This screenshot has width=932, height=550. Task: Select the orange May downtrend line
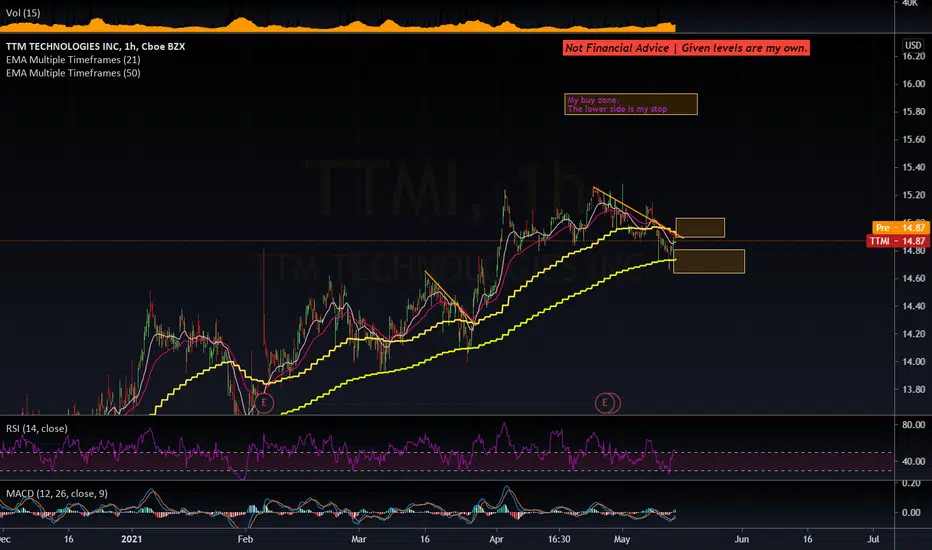point(638,213)
